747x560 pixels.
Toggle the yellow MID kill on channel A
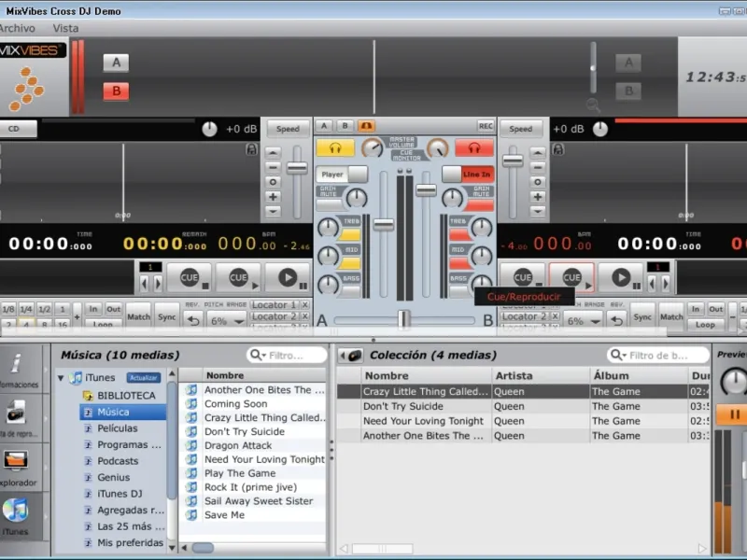pos(351,263)
